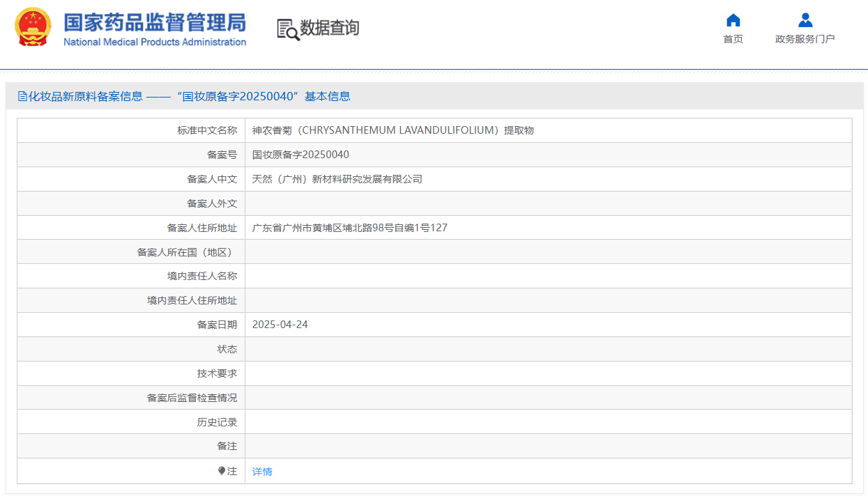This screenshot has height=496, width=868.
Task: Click the user icon above 政务服务门户
Action: [805, 20]
